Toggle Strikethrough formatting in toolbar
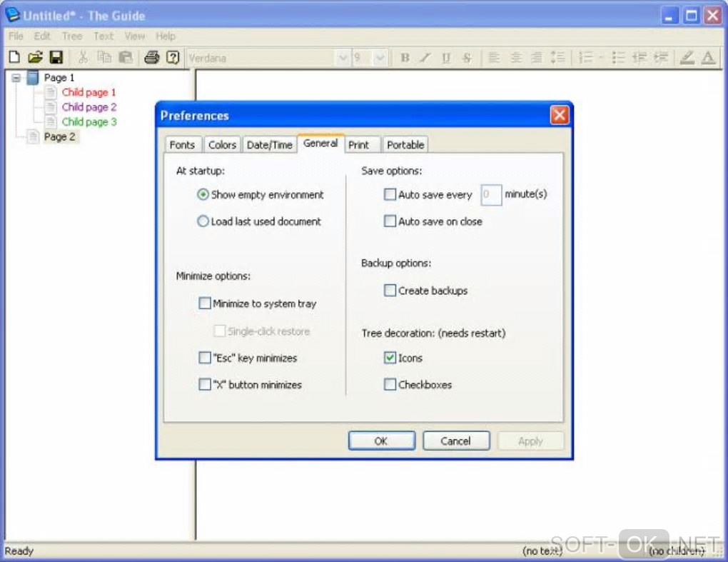Screen dimensions: 728x562 pos(467,58)
